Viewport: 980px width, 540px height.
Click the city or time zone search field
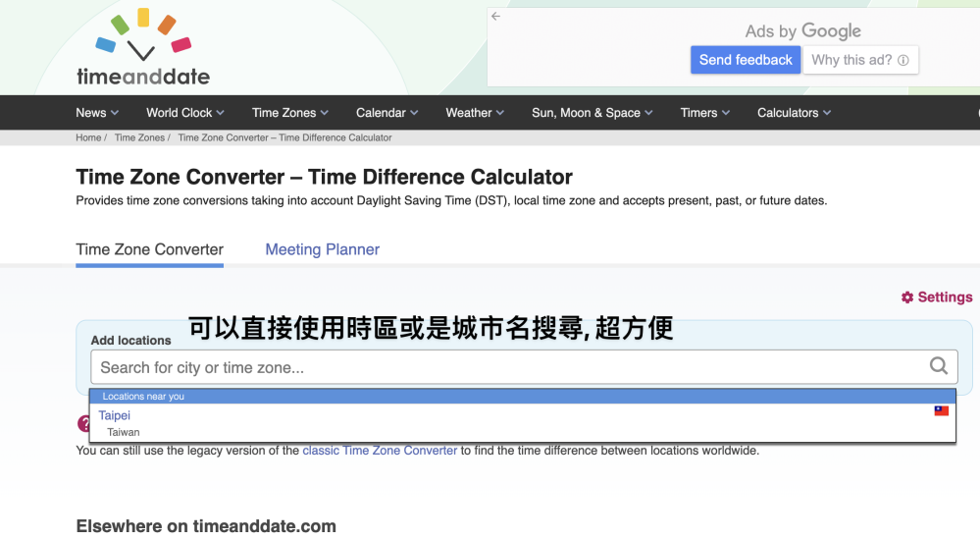(524, 366)
